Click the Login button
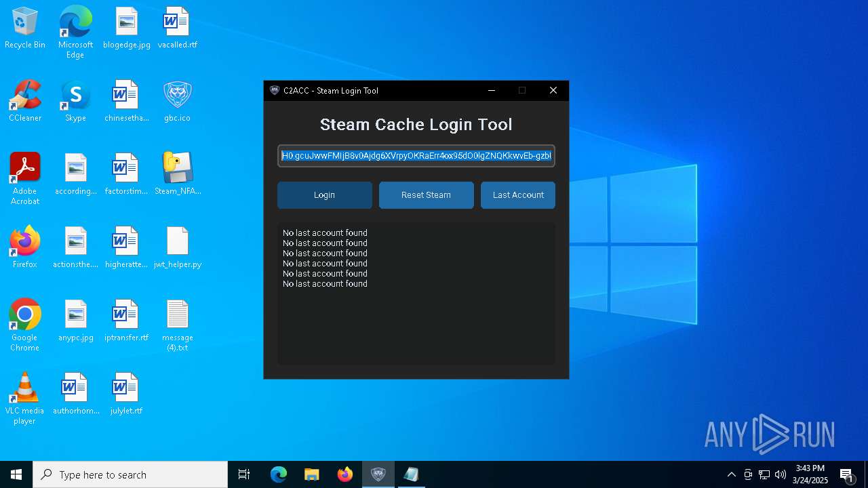The width and height of the screenshot is (868, 488). click(324, 195)
